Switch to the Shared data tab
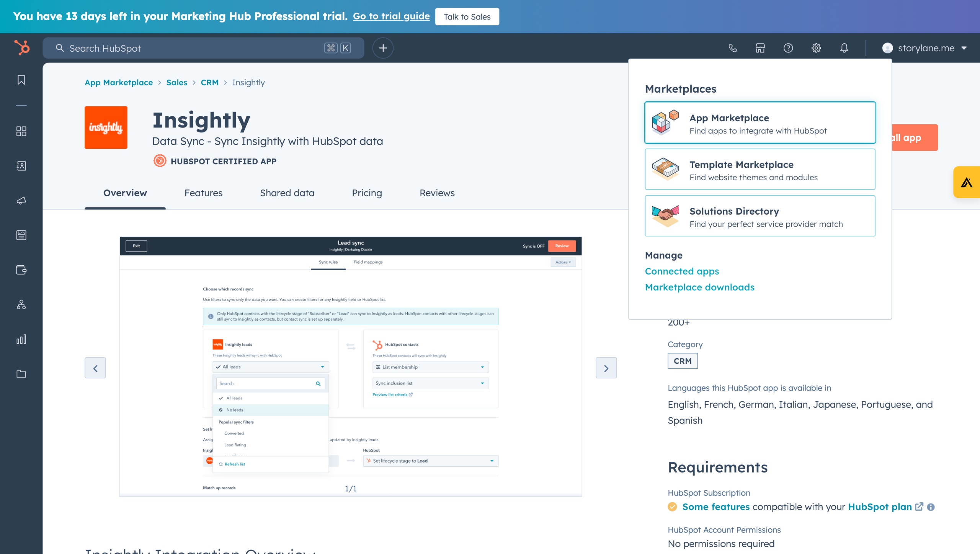This screenshot has width=980, height=554. (x=287, y=193)
